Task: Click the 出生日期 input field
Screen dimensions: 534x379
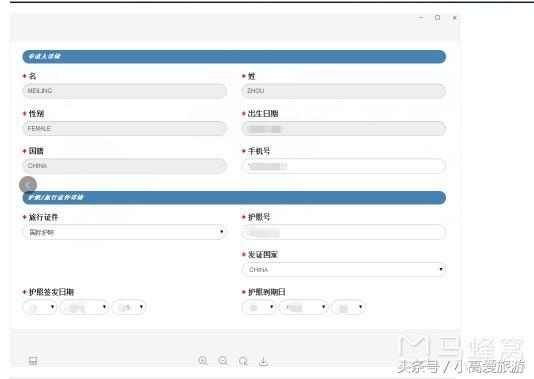Action: [x=344, y=128]
